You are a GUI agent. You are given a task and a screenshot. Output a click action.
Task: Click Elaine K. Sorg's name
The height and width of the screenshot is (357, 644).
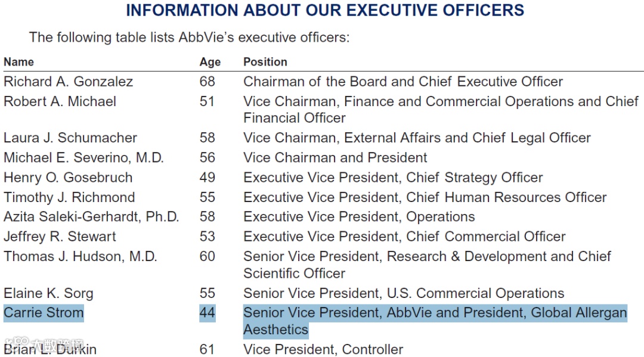48,293
